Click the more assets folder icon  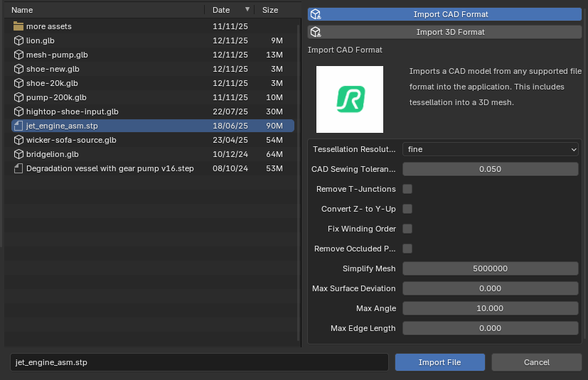pyautogui.click(x=18, y=26)
